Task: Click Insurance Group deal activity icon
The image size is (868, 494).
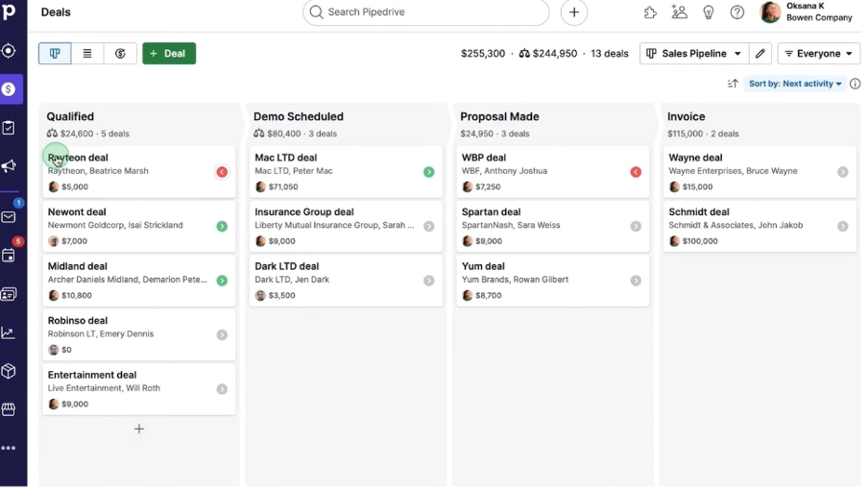Action: (429, 226)
